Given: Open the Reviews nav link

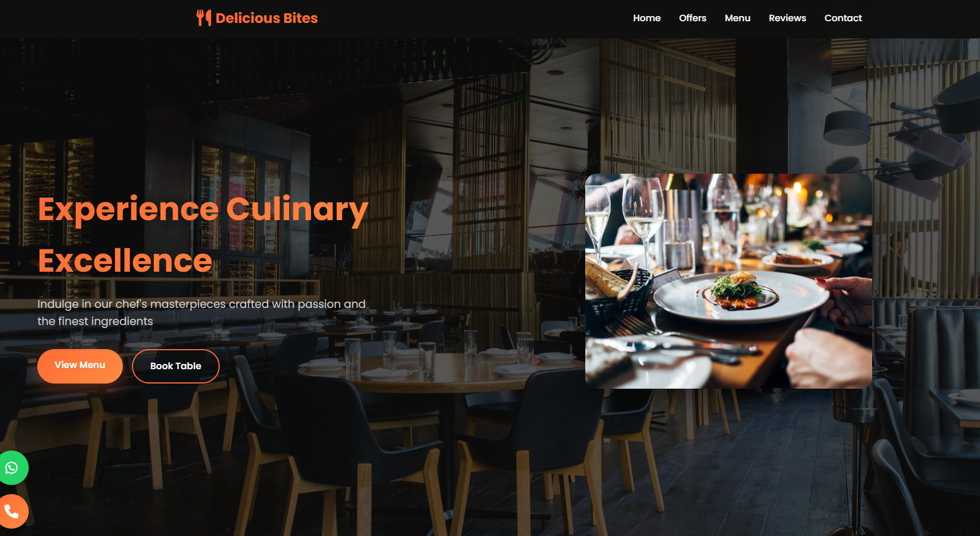Looking at the screenshot, I should point(787,18).
